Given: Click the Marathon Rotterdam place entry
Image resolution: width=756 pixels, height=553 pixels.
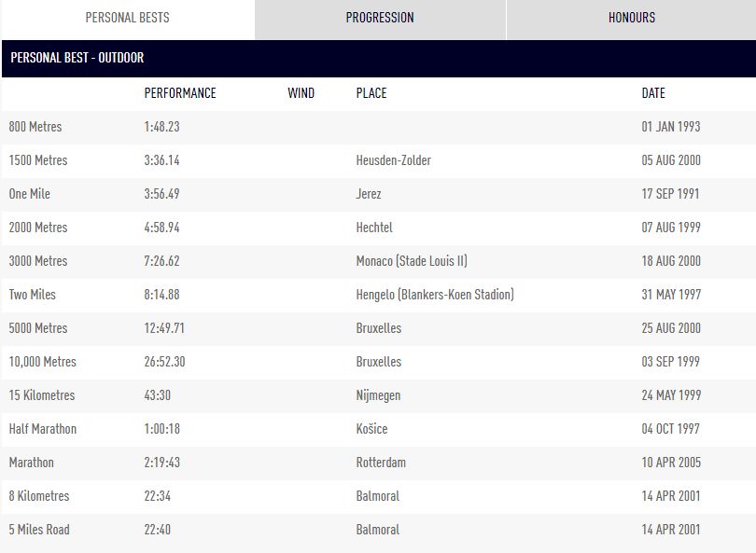Looking at the screenshot, I should 381,463.
